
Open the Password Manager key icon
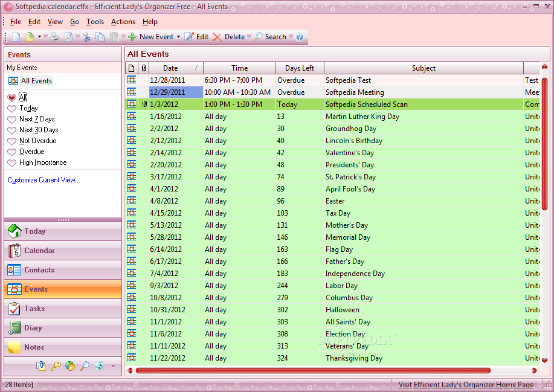point(56,366)
